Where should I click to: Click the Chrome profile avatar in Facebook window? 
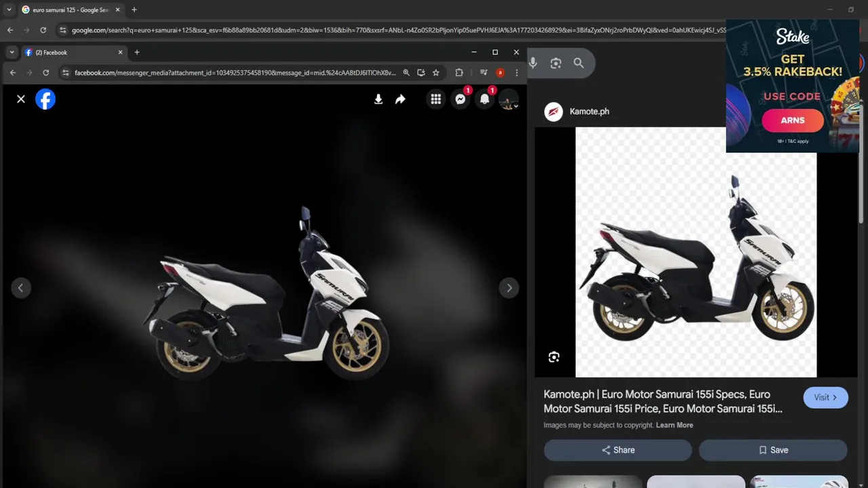(x=500, y=73)
